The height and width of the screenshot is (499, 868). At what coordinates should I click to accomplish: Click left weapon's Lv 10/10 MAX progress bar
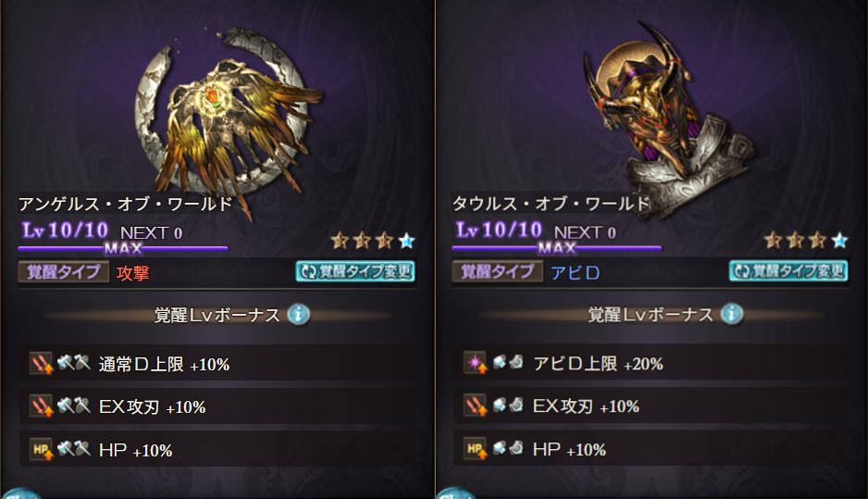click(123, 249)
